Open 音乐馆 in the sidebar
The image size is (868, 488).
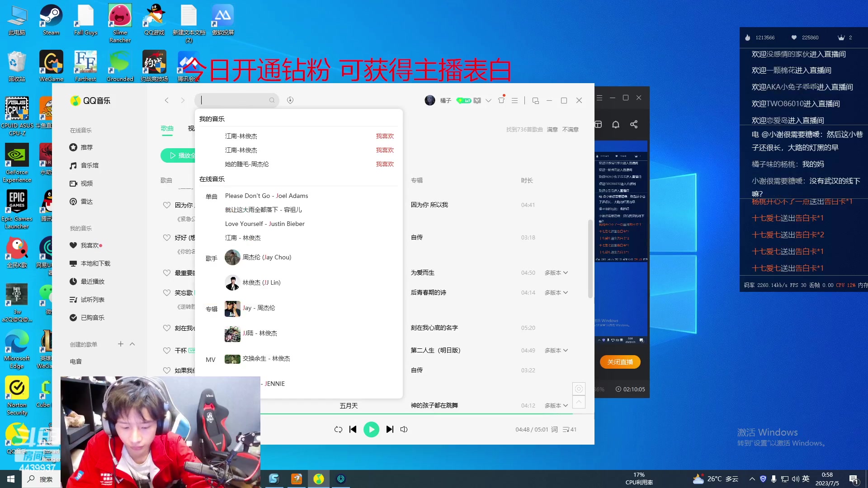(x=84, y=165)
